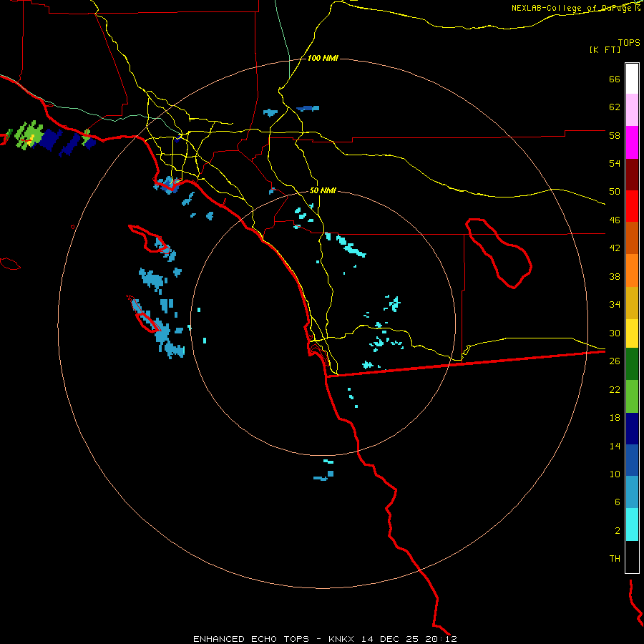644x644 pixels.
Task: Click the navy 22 kft legend swatch
Action: [632, 429]
